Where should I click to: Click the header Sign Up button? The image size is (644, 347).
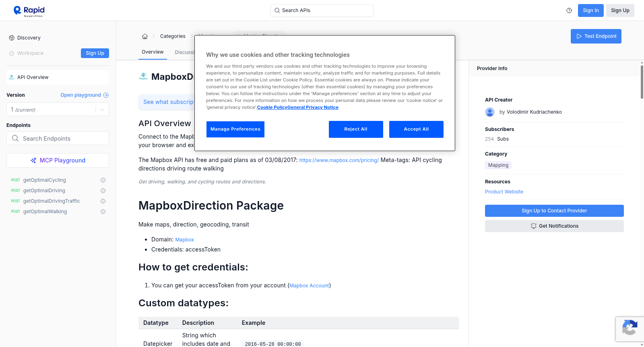coord(620,10)
